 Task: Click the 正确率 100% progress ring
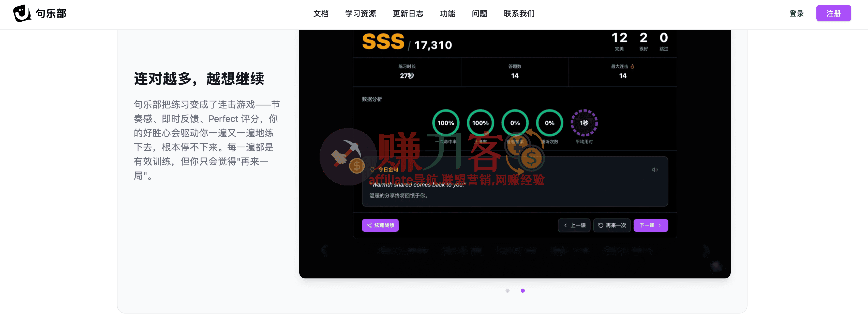click(x=480, y=123)
